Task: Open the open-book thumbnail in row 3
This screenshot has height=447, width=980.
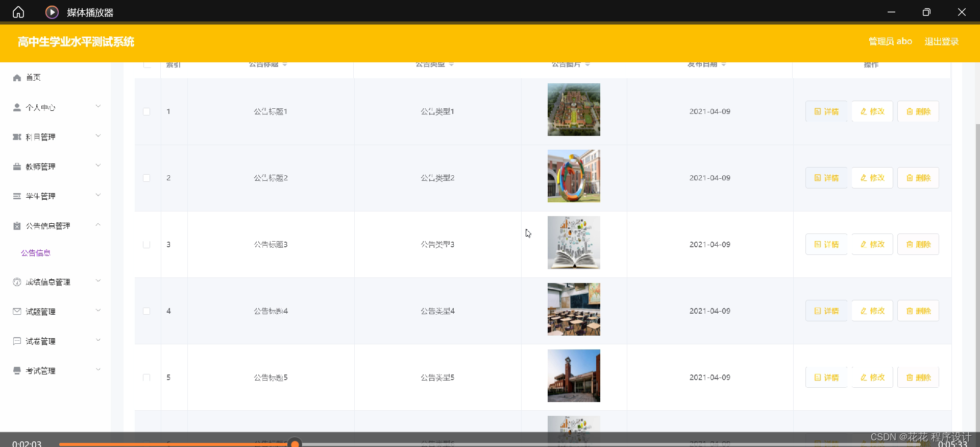Action: point(574,243)
